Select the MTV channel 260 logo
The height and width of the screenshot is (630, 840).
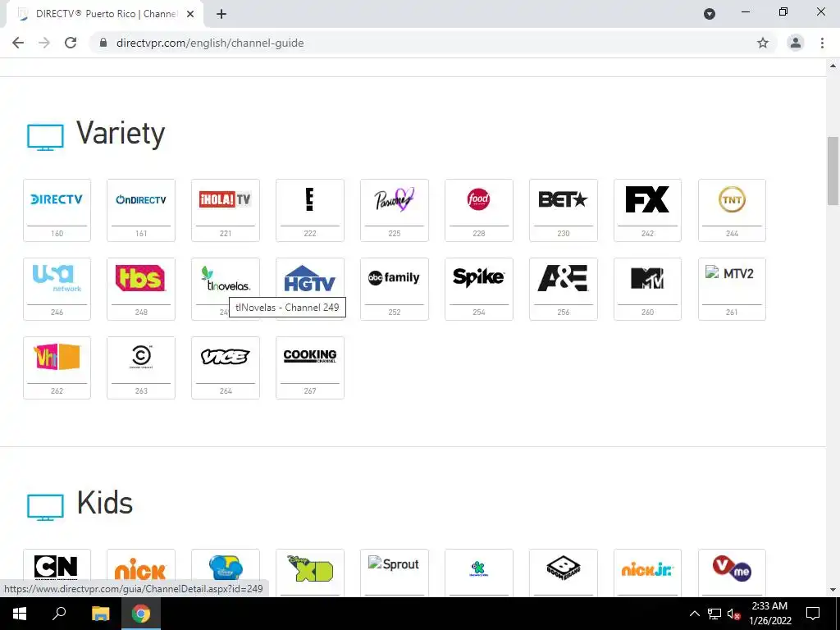(x=648, y=279)
